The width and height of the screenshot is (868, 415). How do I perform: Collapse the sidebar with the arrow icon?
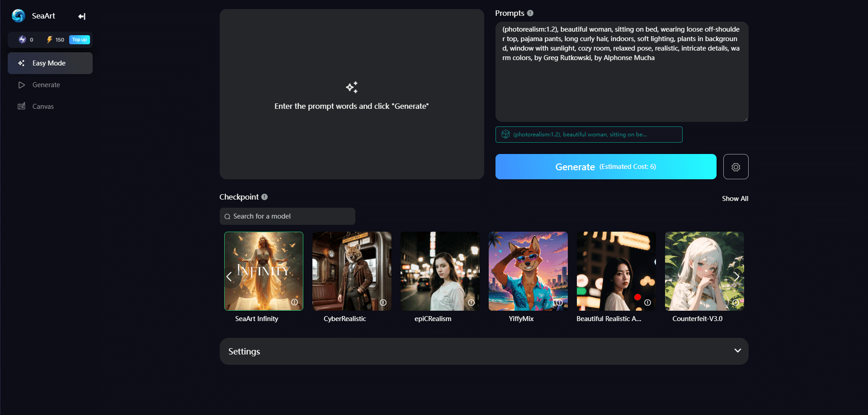(x=82, y=17)
